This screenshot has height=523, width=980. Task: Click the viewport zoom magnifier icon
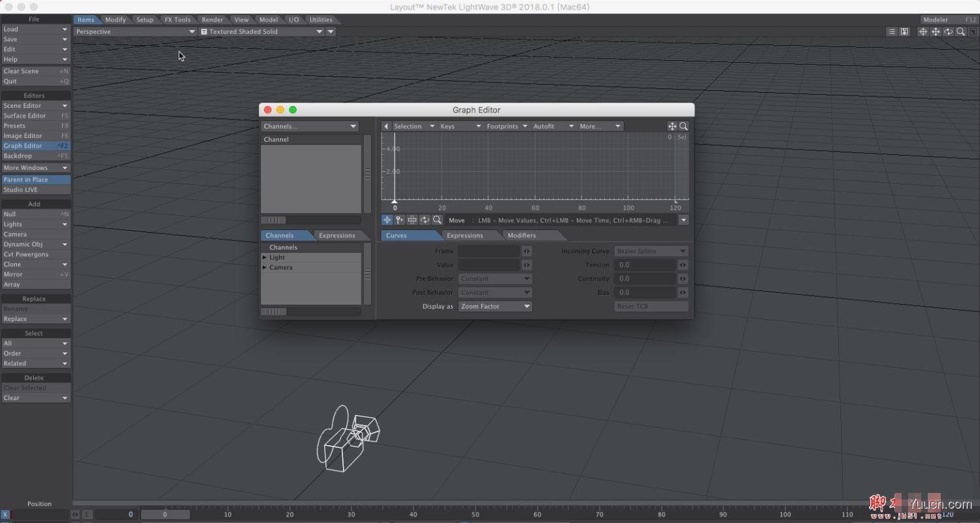(960, 31)
